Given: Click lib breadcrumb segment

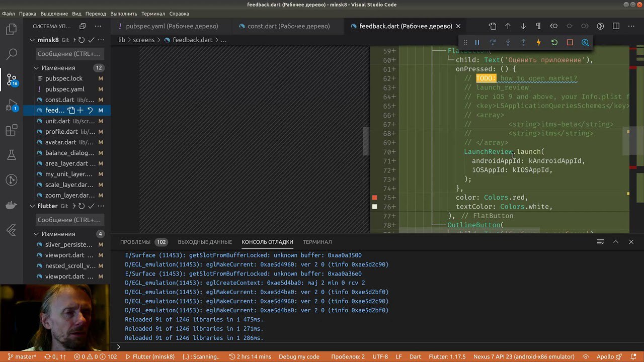Looking at the screenshot, I should tap(122, 40).
